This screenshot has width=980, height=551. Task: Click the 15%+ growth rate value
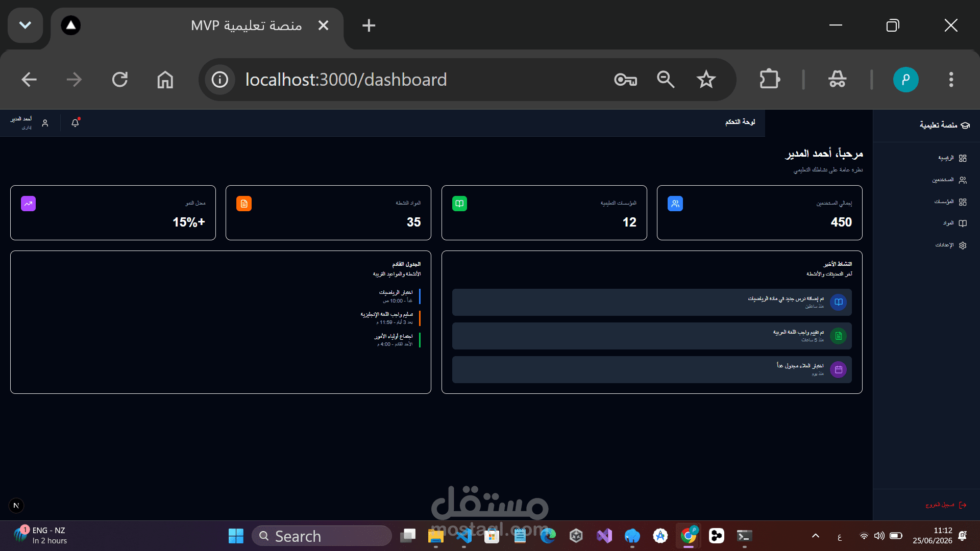coord(189,222)
